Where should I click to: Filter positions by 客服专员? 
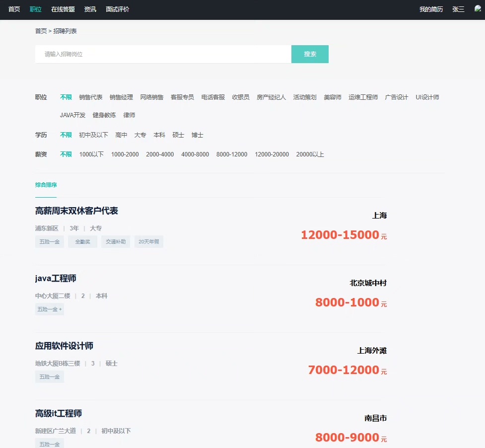(183, 97)
